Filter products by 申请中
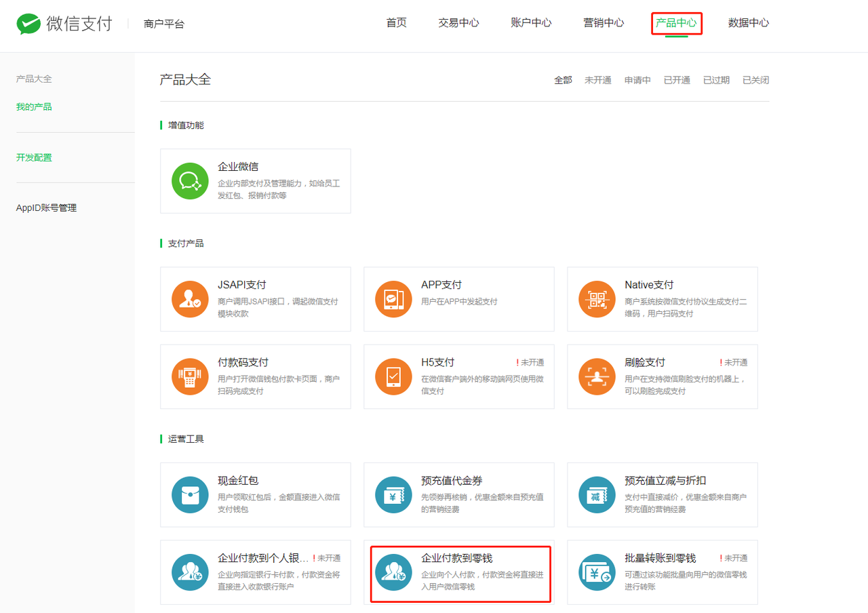The image size is (868, 613). coord(637,80)
